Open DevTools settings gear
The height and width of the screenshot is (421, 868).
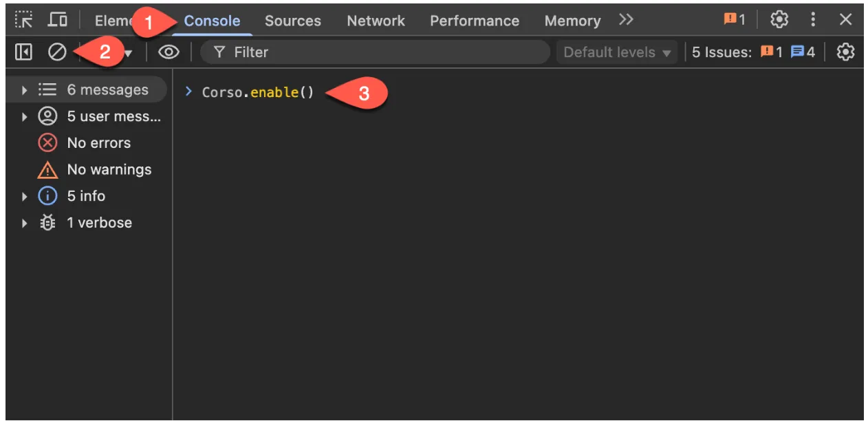click(779, 20)
